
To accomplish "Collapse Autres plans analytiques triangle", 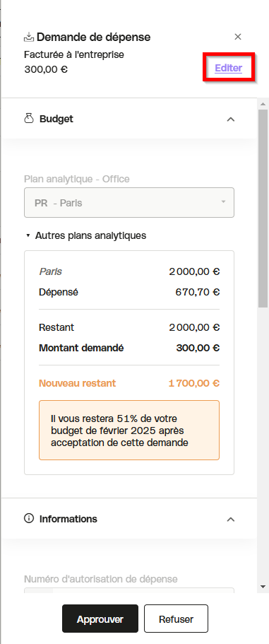I will pos(28,235).
